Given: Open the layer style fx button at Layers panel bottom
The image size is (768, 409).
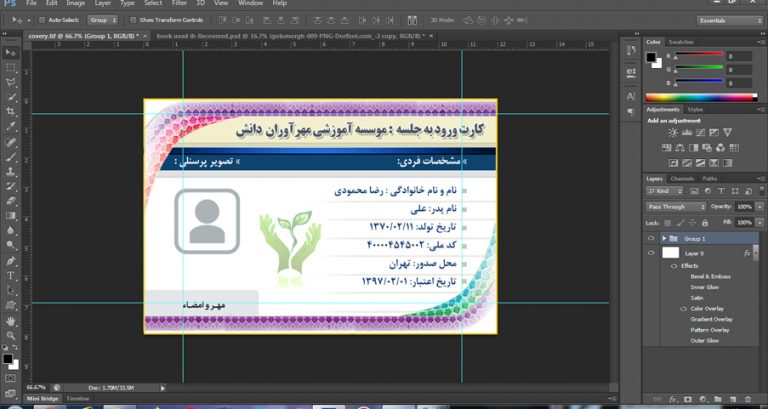Looking at the screenshot, I should pos(672,400).
